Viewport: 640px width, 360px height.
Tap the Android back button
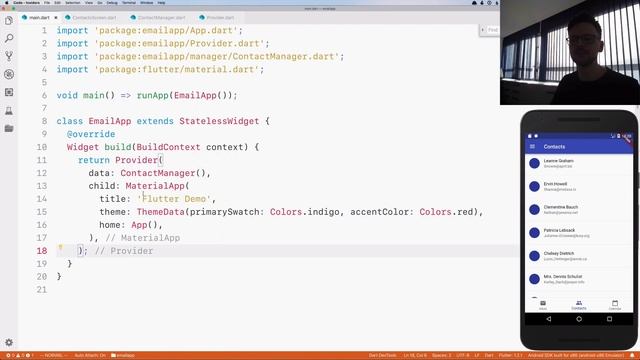click(x=549, y=319)
